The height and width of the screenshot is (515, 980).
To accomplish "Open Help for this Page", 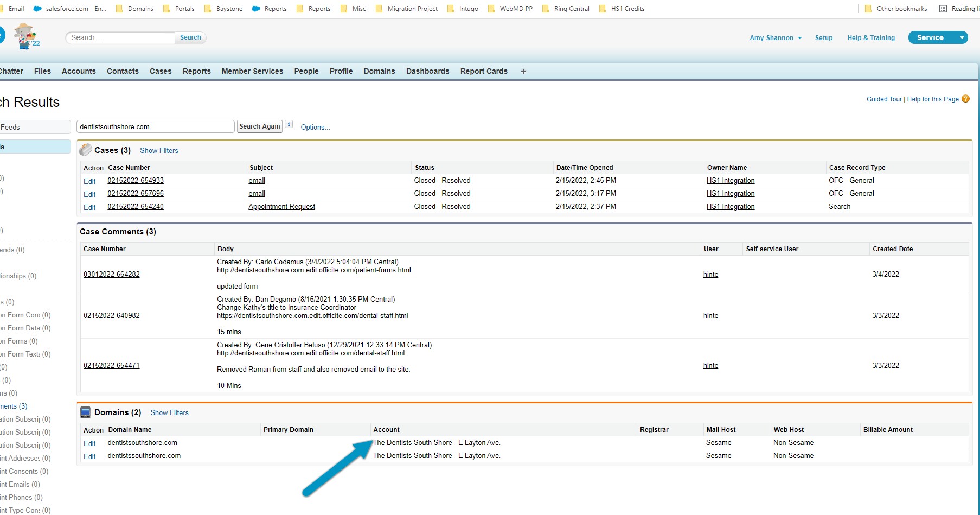I will pyautogui.click(x=933, y=99).
